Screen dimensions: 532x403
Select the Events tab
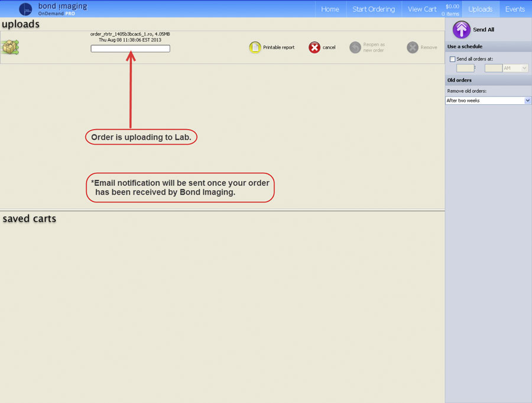pos(515,9)
